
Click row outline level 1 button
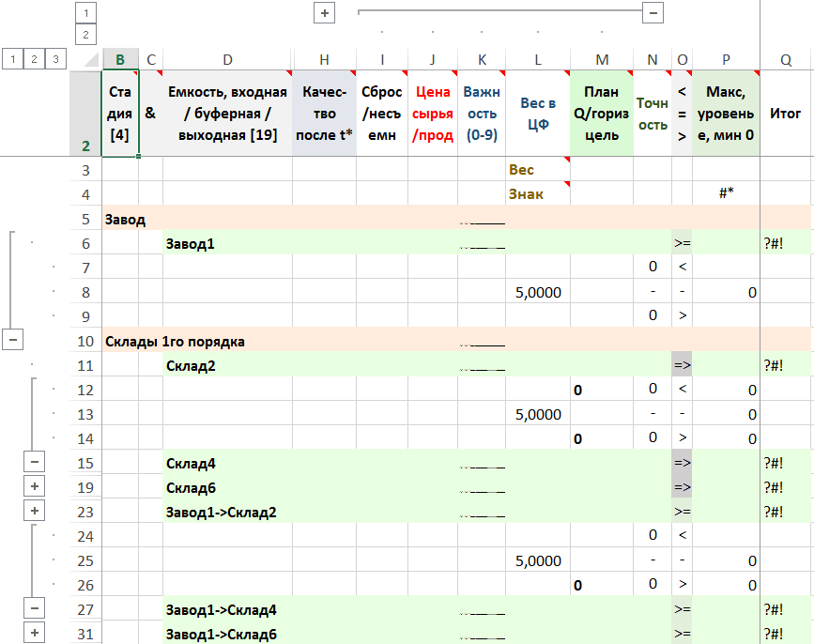coord(12,59)
